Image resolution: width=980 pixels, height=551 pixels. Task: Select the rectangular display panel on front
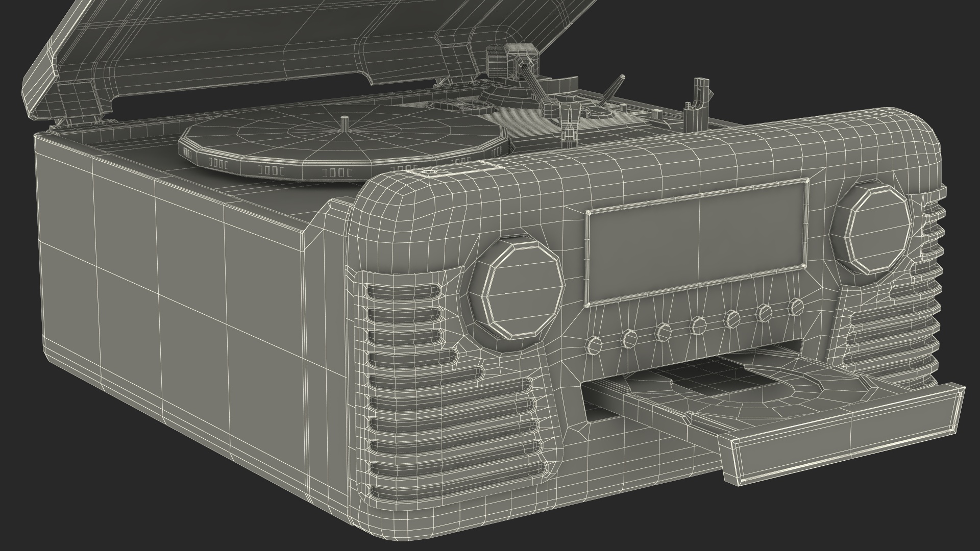point(697,242)
